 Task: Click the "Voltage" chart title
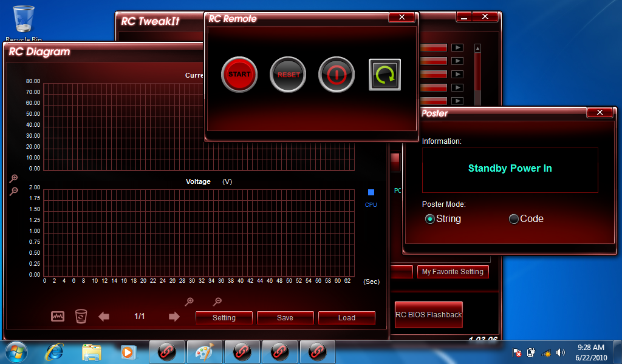199,181
